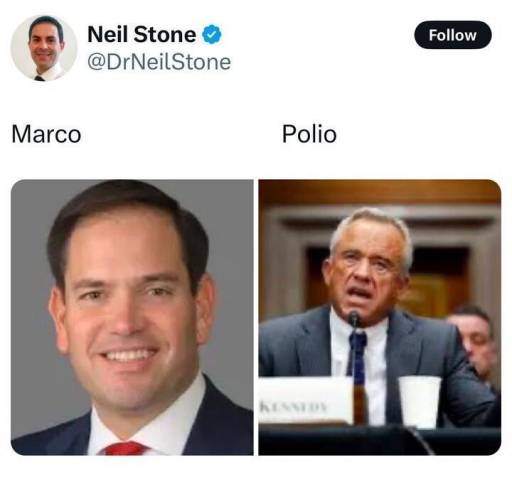Open Neil Stone's profile avatar
This screenshot has width=512, height=477.
pyautogui.click(x=44, y=48)
